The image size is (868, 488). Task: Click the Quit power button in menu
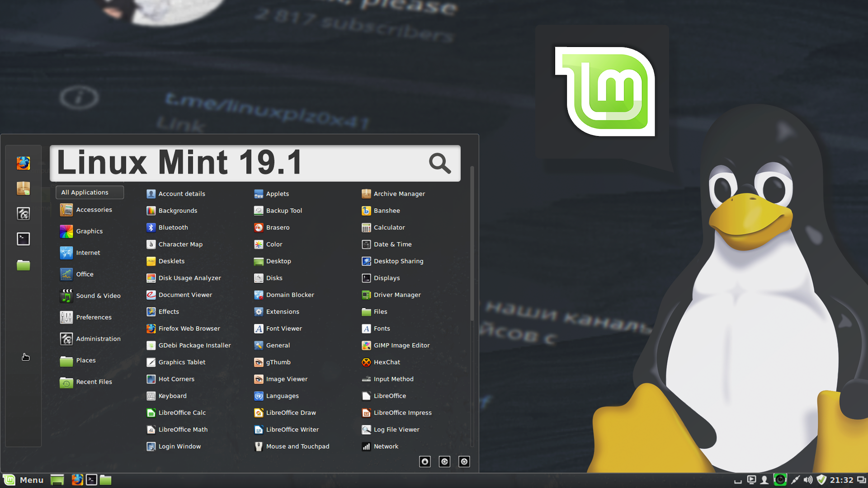pos(464,461)
